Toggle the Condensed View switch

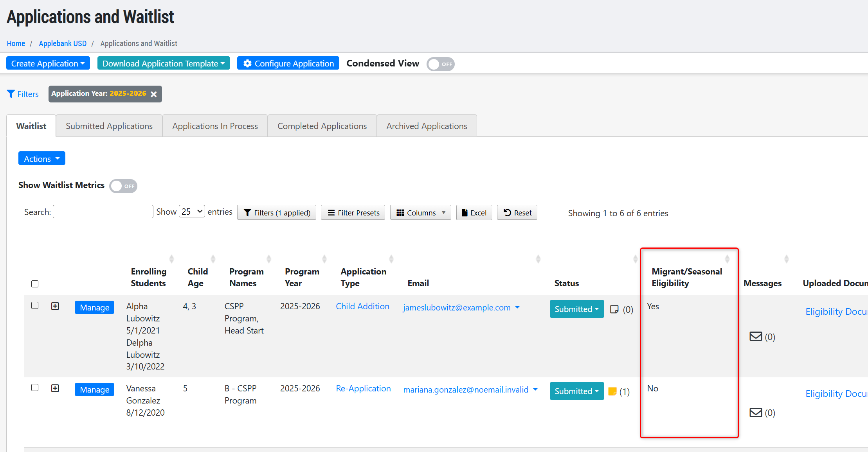(x=440, y=64)
